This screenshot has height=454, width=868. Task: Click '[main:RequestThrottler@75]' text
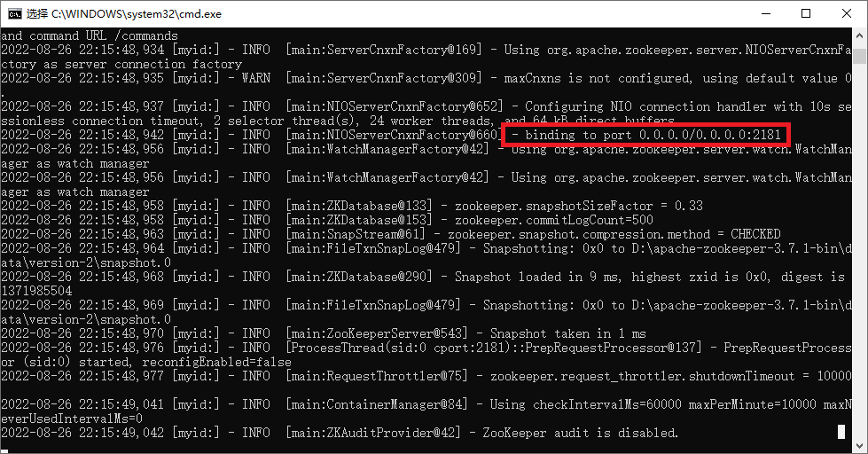377,376
